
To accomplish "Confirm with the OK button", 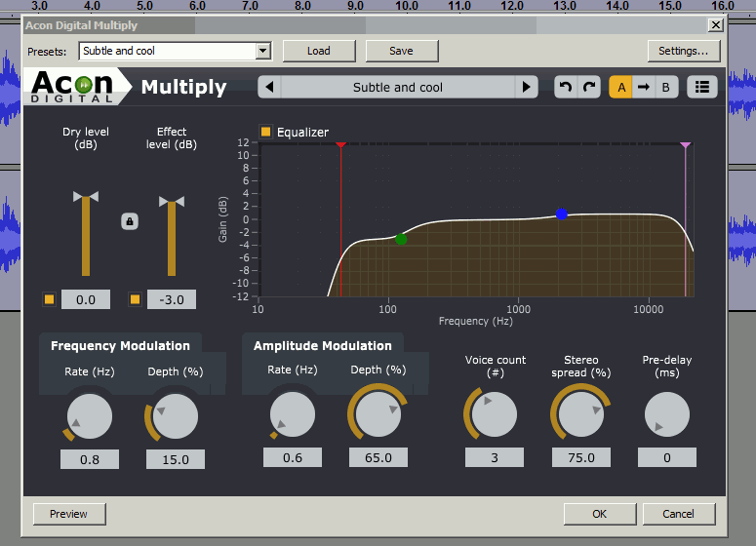I will click(600, 514).
